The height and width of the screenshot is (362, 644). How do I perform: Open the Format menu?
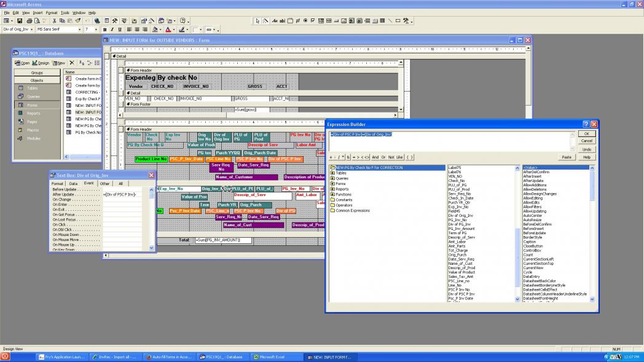pos(51,12)
